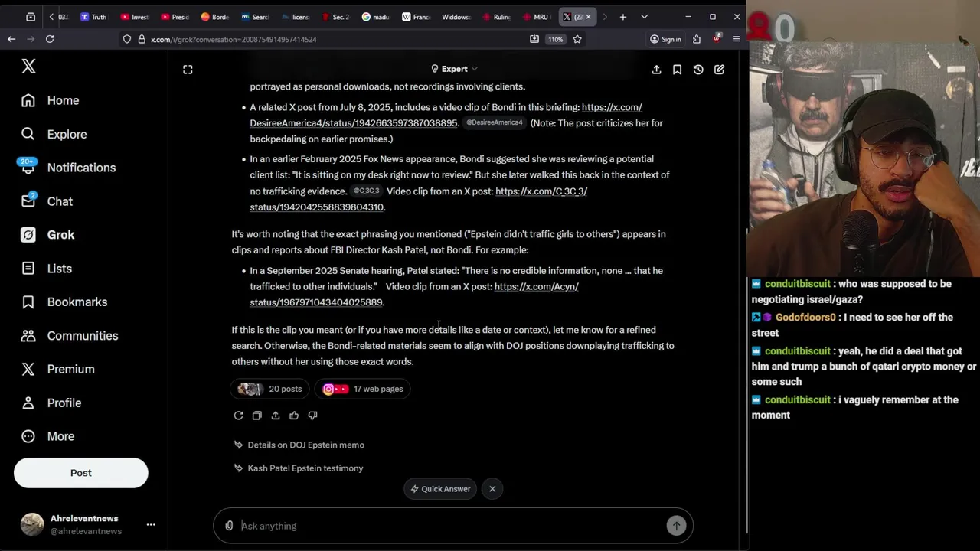Go back in the browser
This screenshot has height=551, width=980.
[11, 39]
